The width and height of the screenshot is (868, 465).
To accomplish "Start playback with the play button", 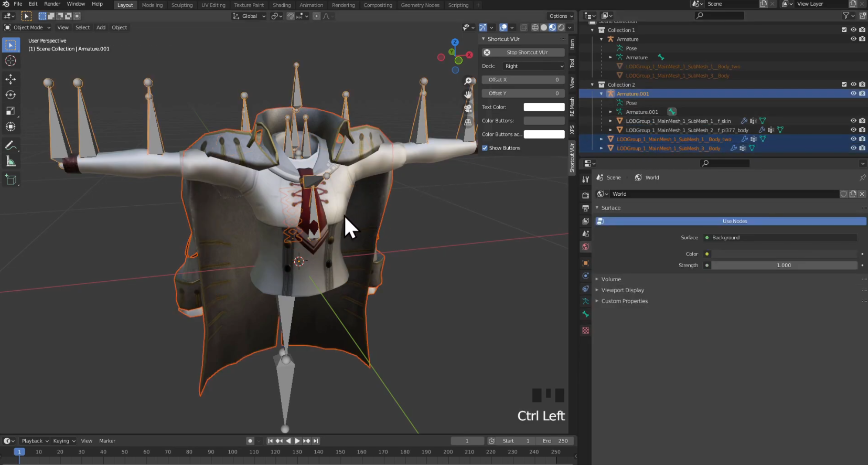I will [297, 441].
